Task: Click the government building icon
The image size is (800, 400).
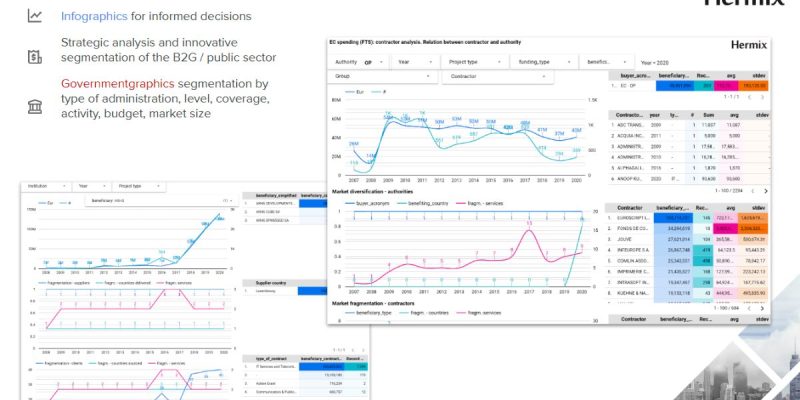Action: pyautogui.click(x=35, y=107)
